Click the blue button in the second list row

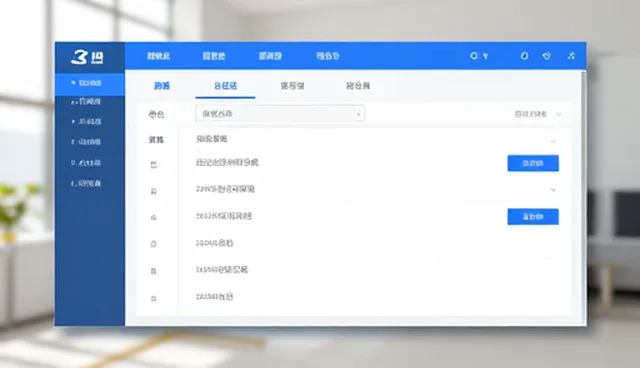pos(533,163)
